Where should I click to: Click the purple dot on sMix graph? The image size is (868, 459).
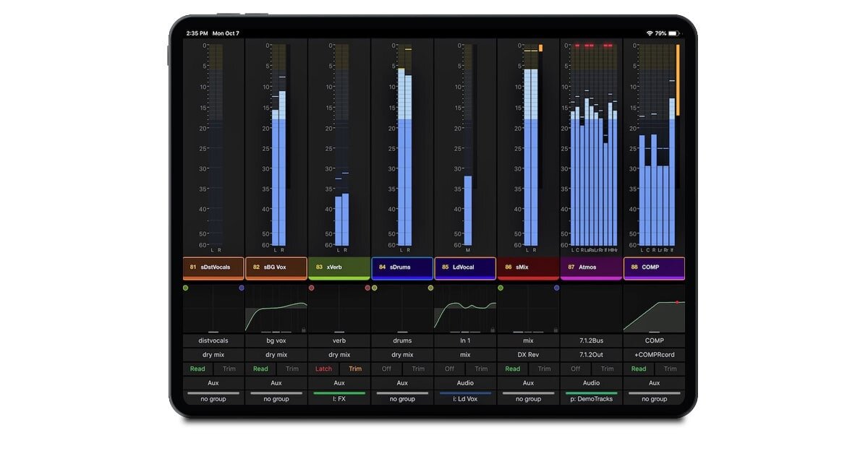556,288
